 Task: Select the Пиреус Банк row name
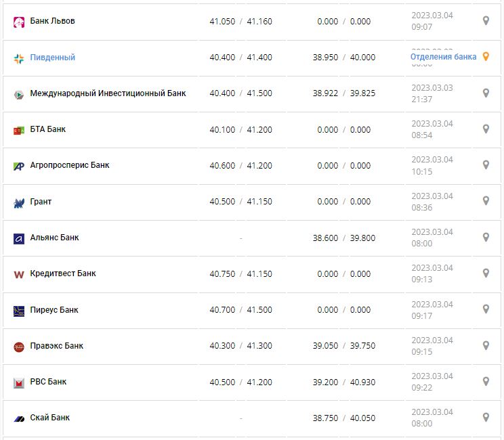(54, 310)
